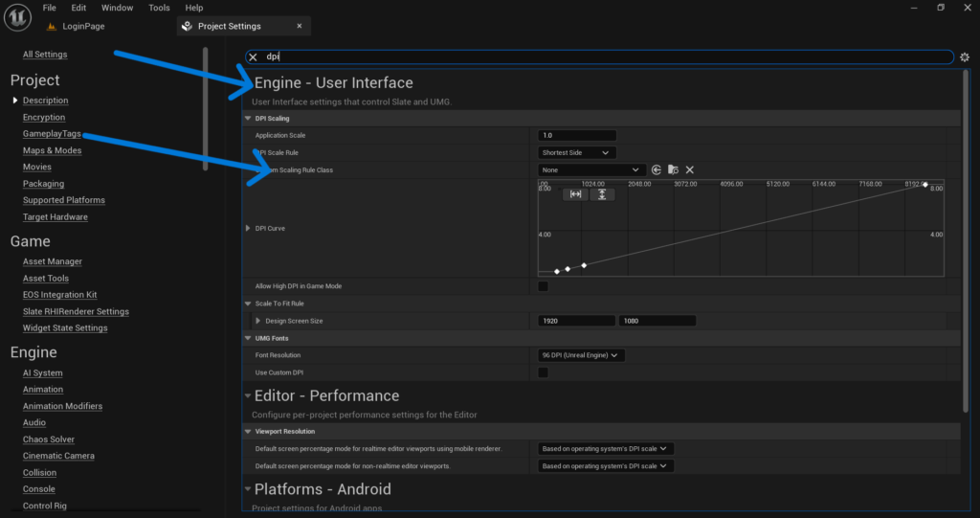Select the second DPI curve key point
This screenshot has width=980, height=518.
[x=568, y=269]
